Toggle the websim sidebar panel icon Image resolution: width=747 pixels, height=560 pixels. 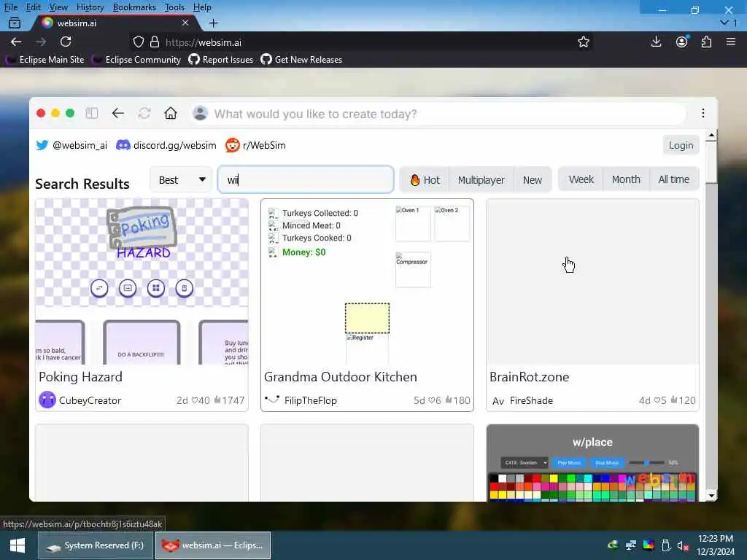point(91,113)
